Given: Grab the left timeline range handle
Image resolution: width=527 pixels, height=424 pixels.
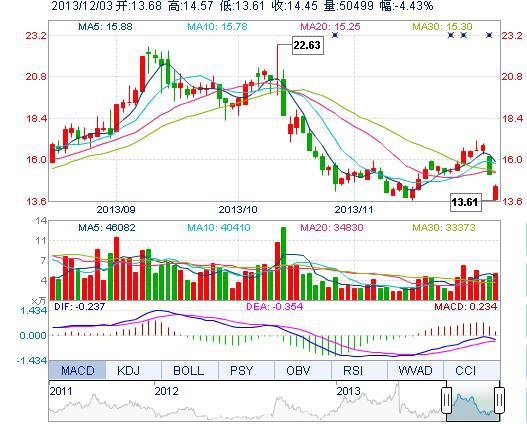Looking at the screenshot, I should point(447,400).
